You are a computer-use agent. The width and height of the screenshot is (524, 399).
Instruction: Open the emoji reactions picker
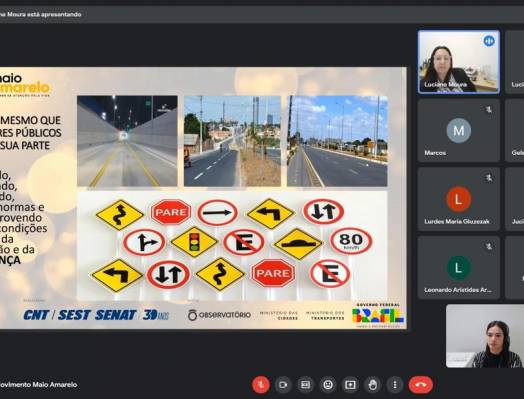(328, 385)
